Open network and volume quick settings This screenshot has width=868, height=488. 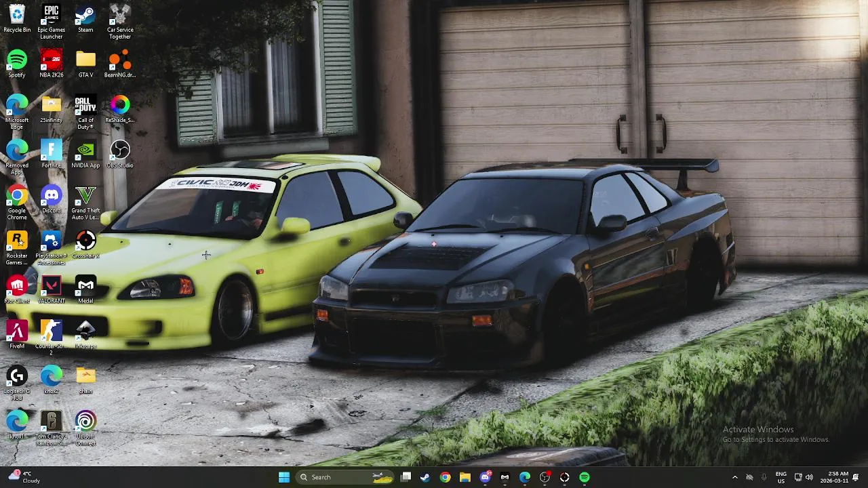[804, 477]
